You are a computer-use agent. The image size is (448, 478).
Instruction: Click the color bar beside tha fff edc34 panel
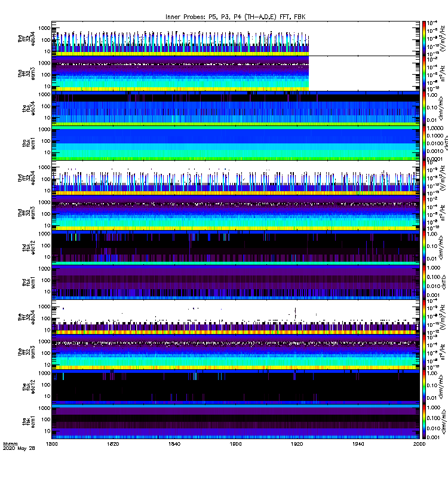pyautogui.click(x=424, y=38)
